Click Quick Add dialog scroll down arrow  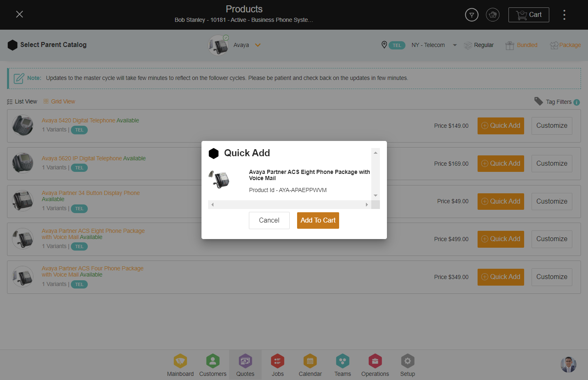pos(375,195)
